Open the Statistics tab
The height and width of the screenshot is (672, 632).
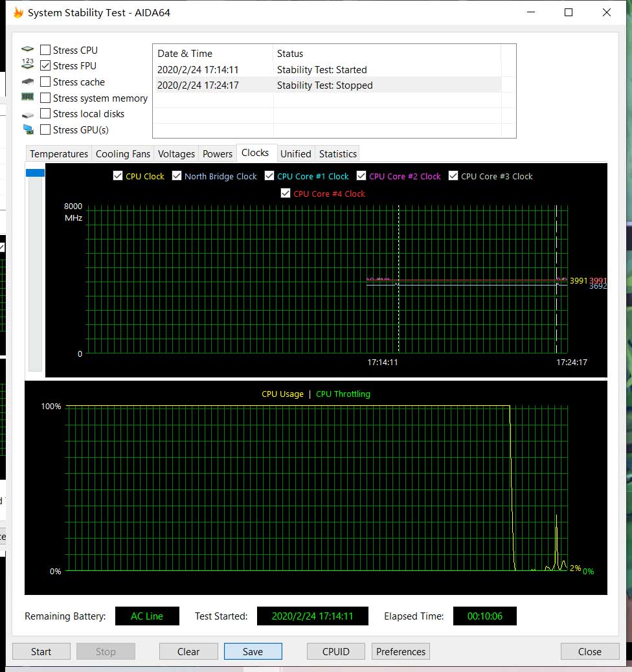pos(338,154)
